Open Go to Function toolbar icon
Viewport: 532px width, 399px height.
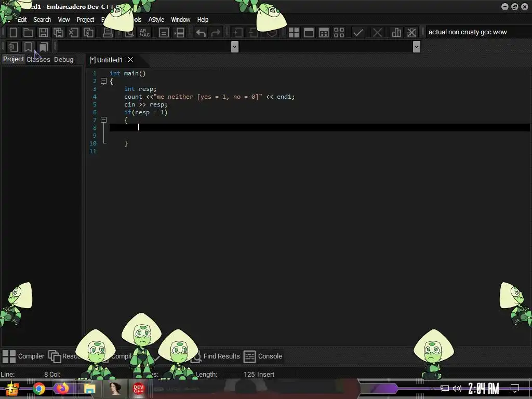pyautogui.click(x=164, y=33)
